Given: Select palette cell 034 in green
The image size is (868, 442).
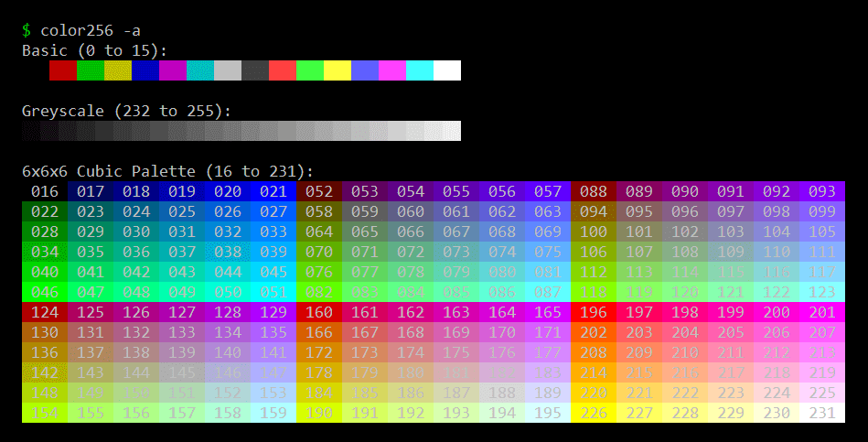Looking at the screenshot, I should pyautogui.click(x=45, y=252).
